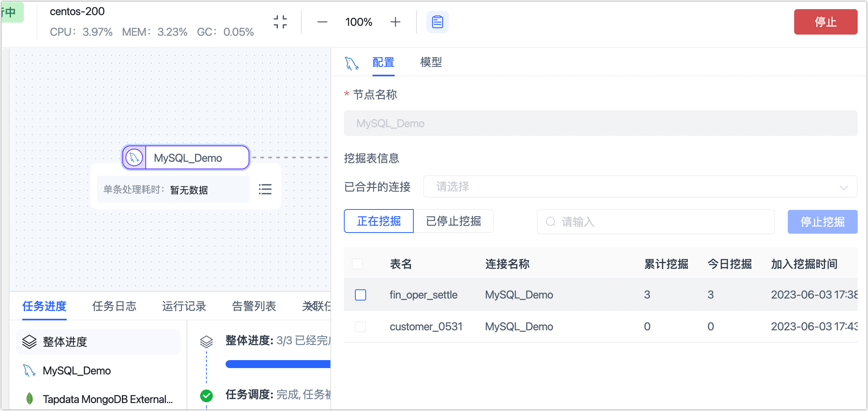
Task: Click the red 停止 button
Action: pyautogui.click(x=826, y=22)
